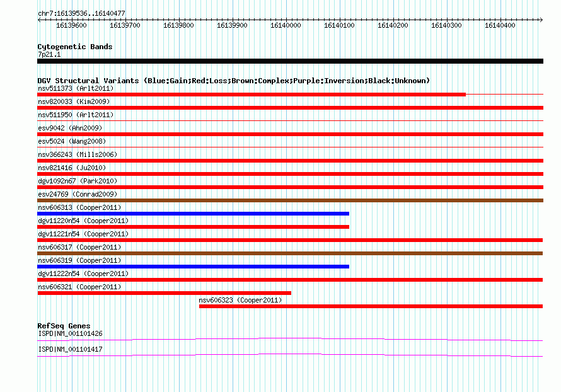Select variant label nsv606317 (Cooper2011)

pos(79,247)
